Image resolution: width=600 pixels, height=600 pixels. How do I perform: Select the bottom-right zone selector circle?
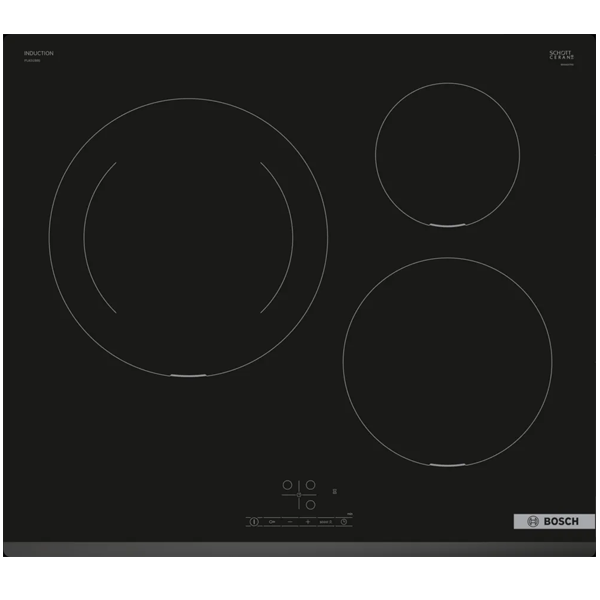(310, 505)
